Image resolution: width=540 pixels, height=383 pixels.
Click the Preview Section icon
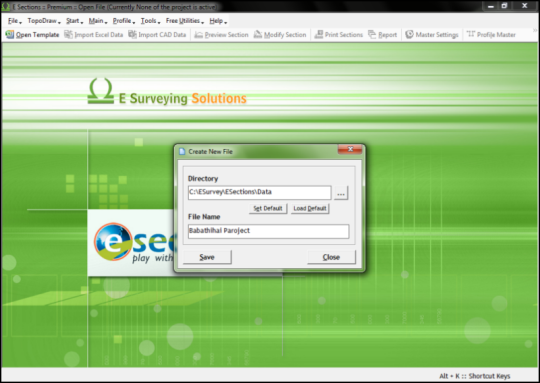tap(198, 34)
